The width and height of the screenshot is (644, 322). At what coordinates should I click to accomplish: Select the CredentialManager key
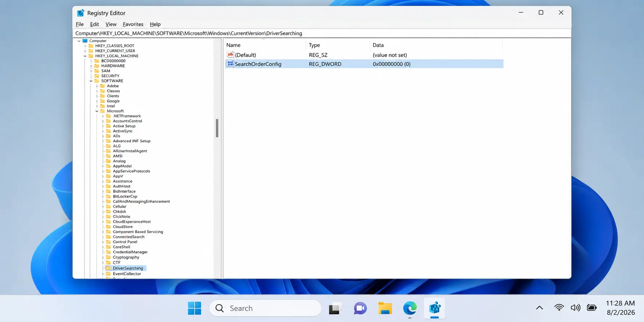[x=130, y=252]
